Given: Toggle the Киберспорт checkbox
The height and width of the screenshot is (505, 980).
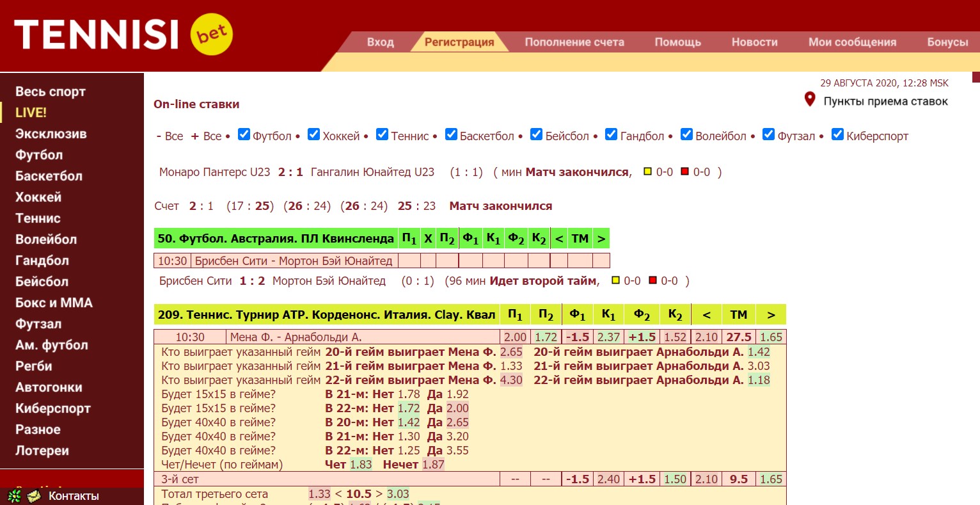Looking at the screenshot, I should pos(837,134).
